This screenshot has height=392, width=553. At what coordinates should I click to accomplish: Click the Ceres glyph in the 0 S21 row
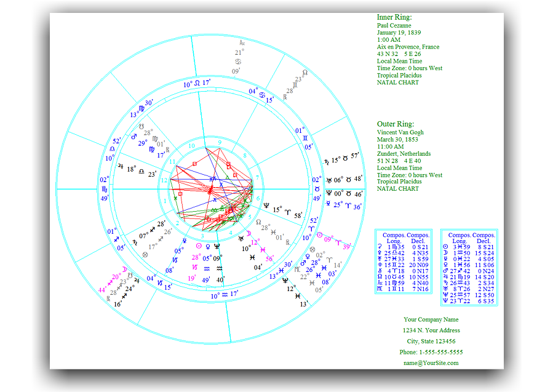coord(380,247)
